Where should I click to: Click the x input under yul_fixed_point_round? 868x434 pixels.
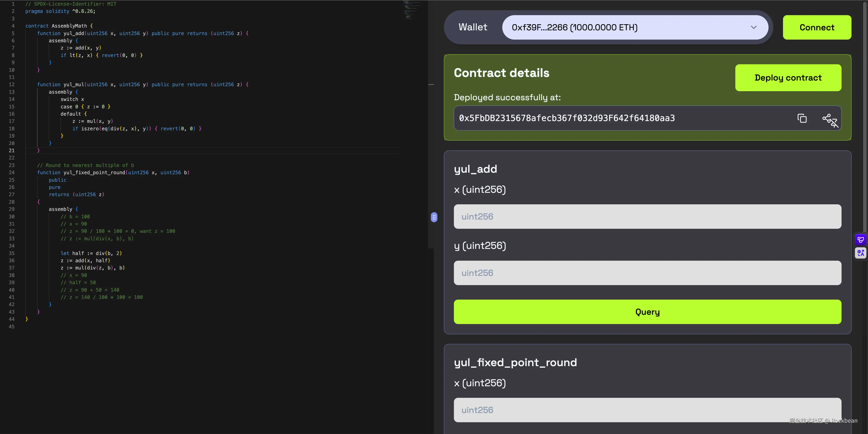point(647,410)
